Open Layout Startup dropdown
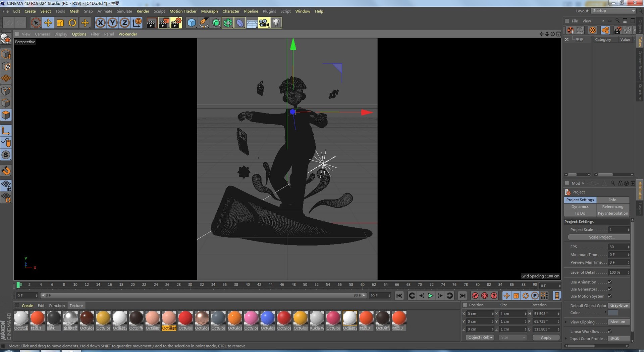 pos(613,11)
